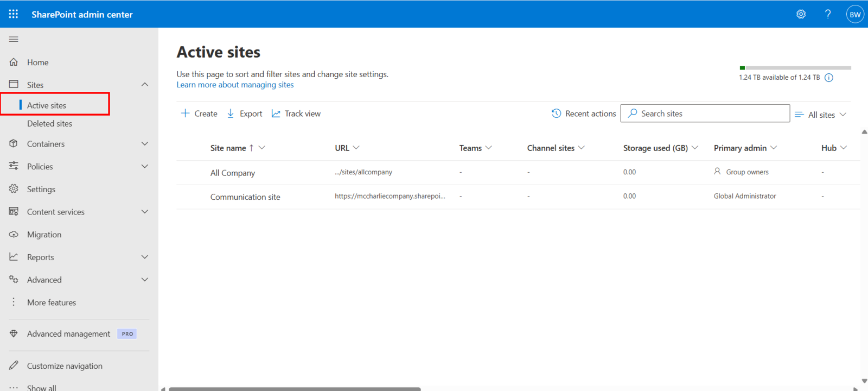
Task: Click the Group owners person icon
Action: (717, 171)
